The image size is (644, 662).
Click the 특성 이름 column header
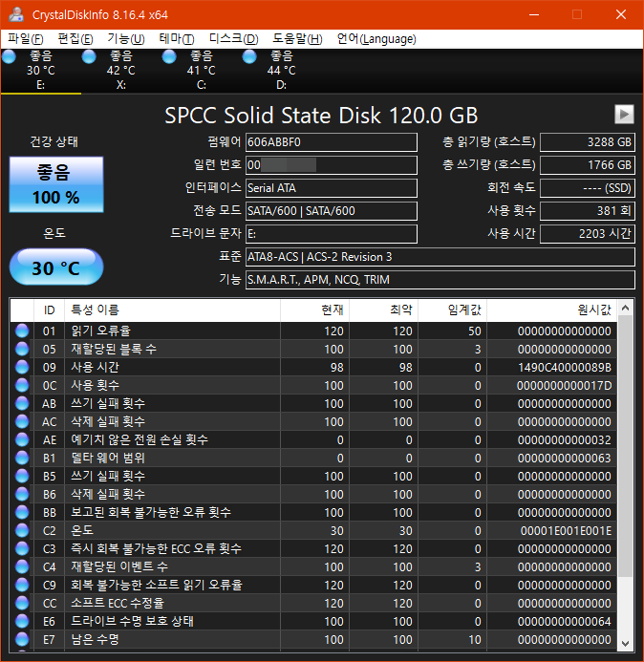pyautogui.click(x=172, y=310)
